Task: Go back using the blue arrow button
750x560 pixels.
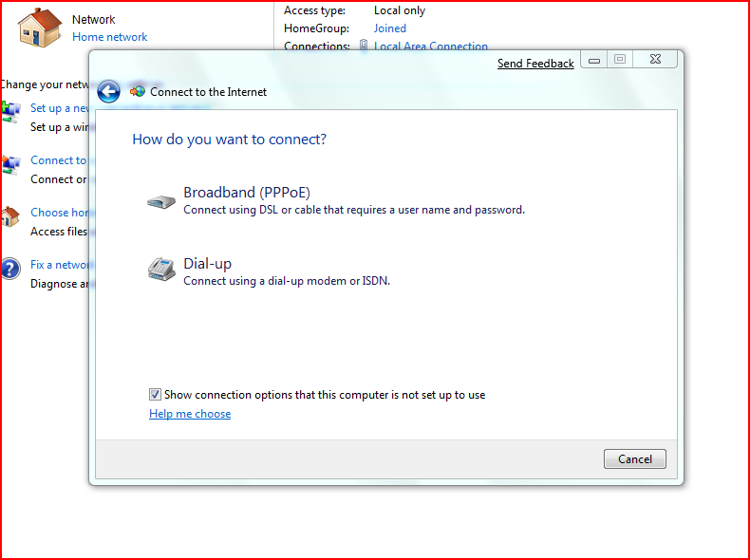Action: pos(108,91)
